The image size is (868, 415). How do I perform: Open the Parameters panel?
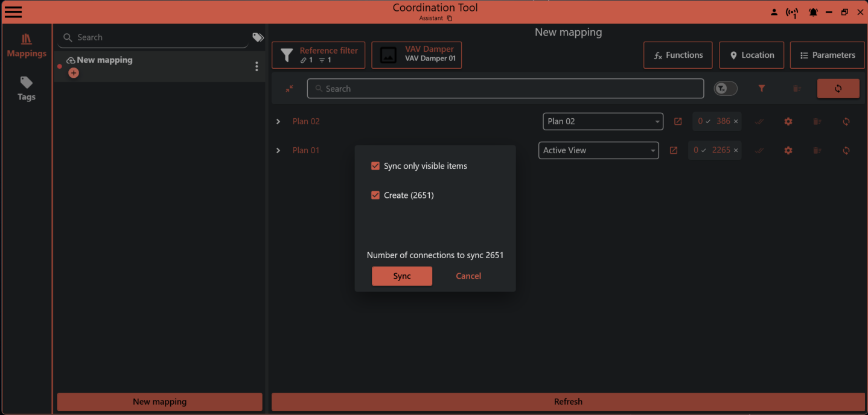click(x=827, y=55)
